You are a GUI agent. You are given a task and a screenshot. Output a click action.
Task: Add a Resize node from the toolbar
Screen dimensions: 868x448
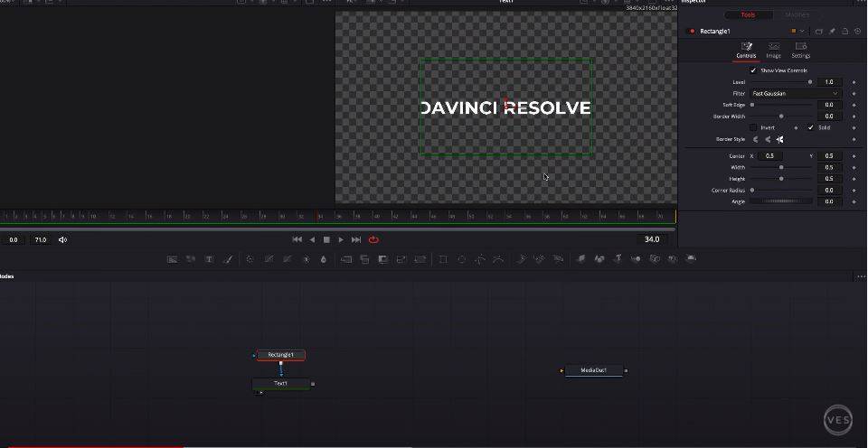pyautogui.click(x=401, y=259)
